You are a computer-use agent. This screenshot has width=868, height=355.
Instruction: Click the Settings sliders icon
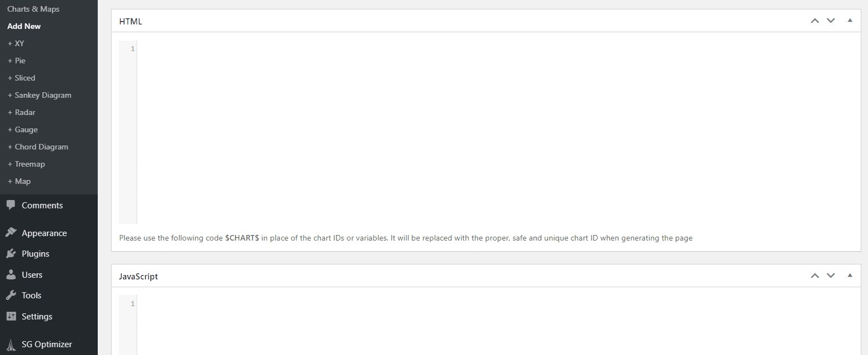[11, 316]
